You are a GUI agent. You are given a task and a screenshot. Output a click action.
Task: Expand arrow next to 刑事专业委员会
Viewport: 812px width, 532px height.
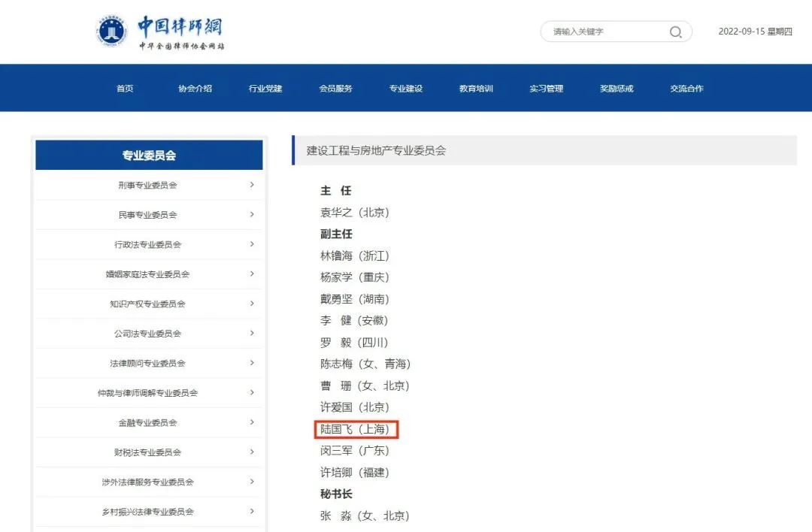click(x=252, y=185)
